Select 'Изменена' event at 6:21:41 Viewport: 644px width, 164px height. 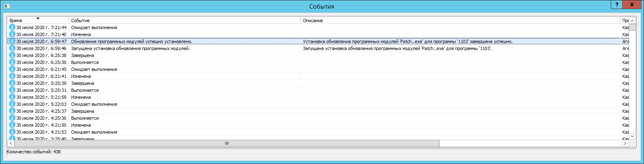click(81, 76)
